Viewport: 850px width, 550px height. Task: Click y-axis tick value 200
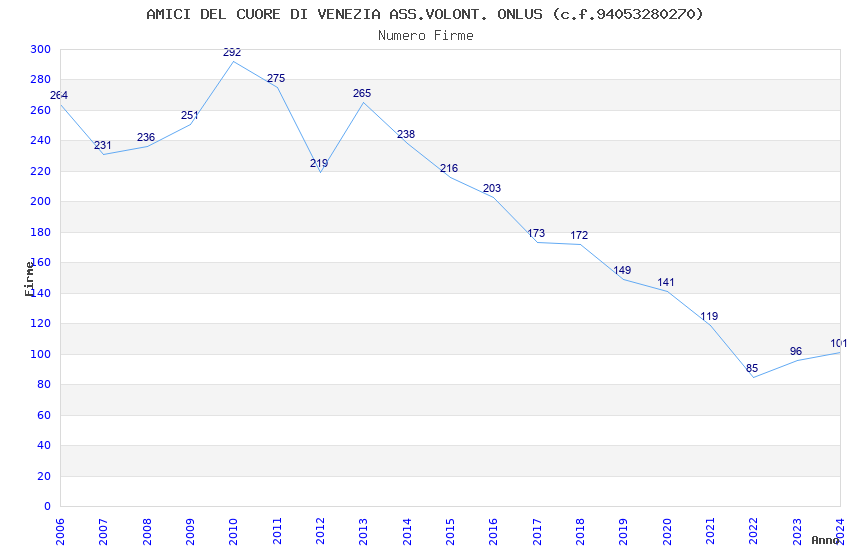(41, 202)
